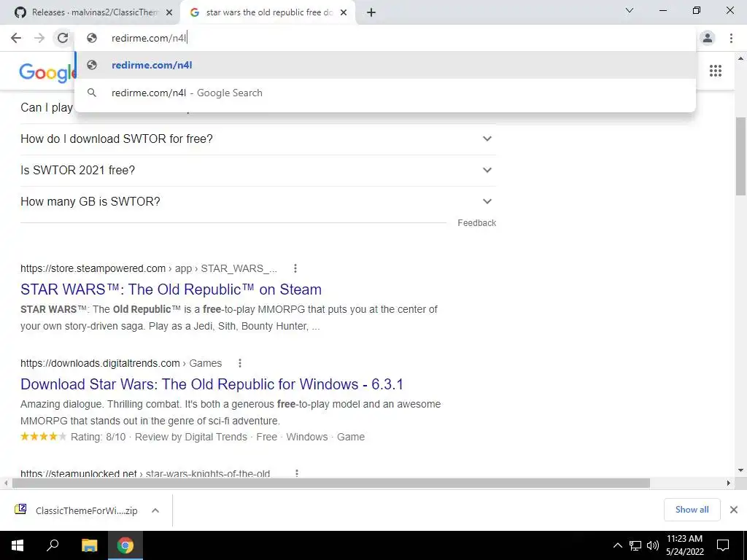Expand 'Is SWTOR 2021 free?' question
The width and height of the screenshot is (747, 560).
(258, 171)
